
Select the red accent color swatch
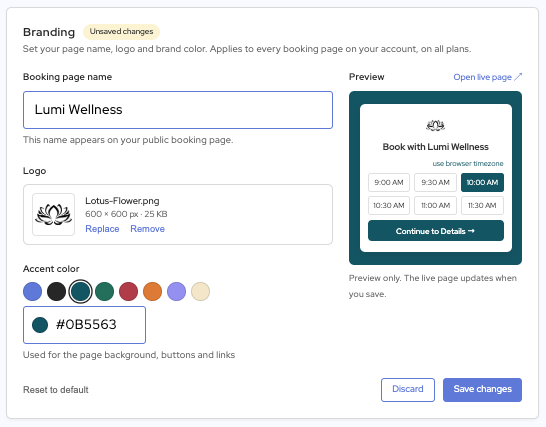click(x=128, y=292)
